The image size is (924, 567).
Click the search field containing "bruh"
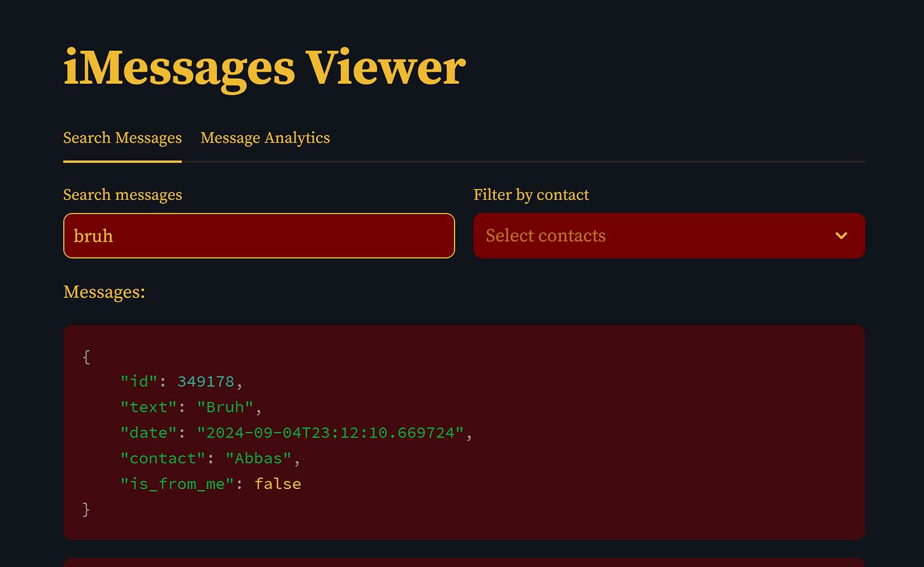(259, 236)
